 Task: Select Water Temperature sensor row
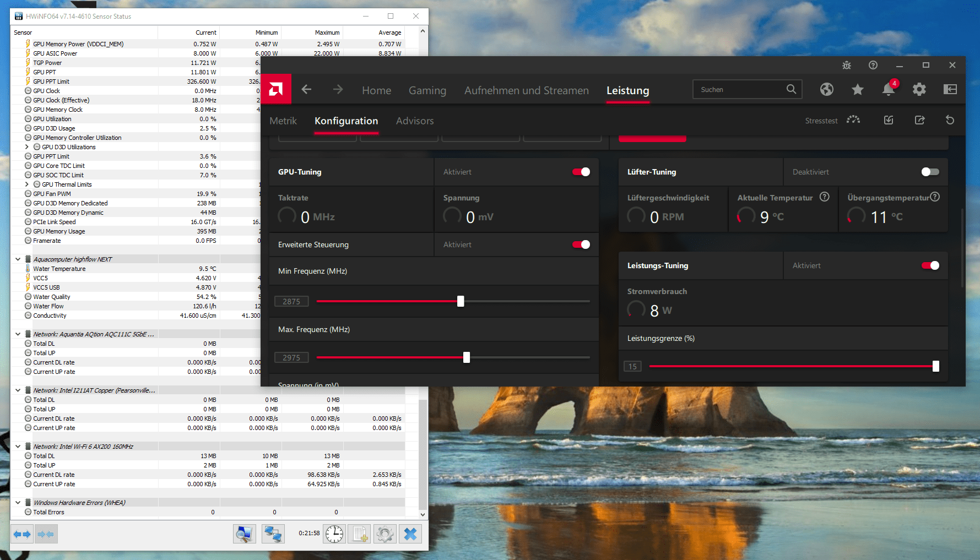pyautogui.click(x=135, y=269)
